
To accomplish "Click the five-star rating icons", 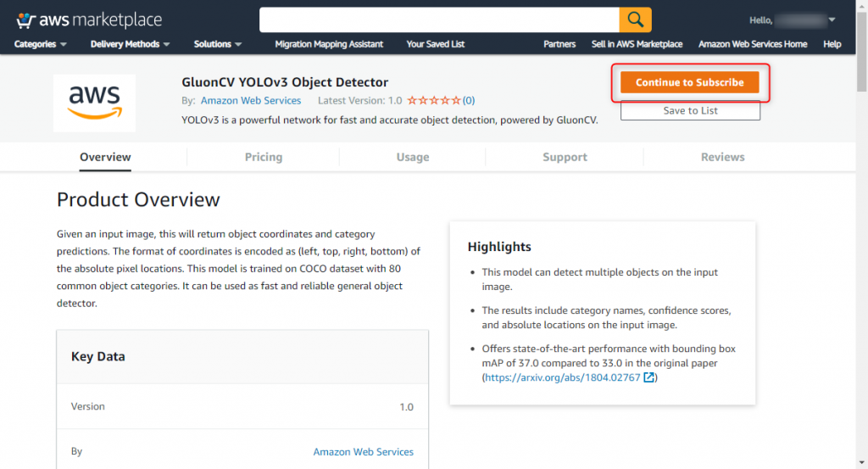I will (434, 100).
